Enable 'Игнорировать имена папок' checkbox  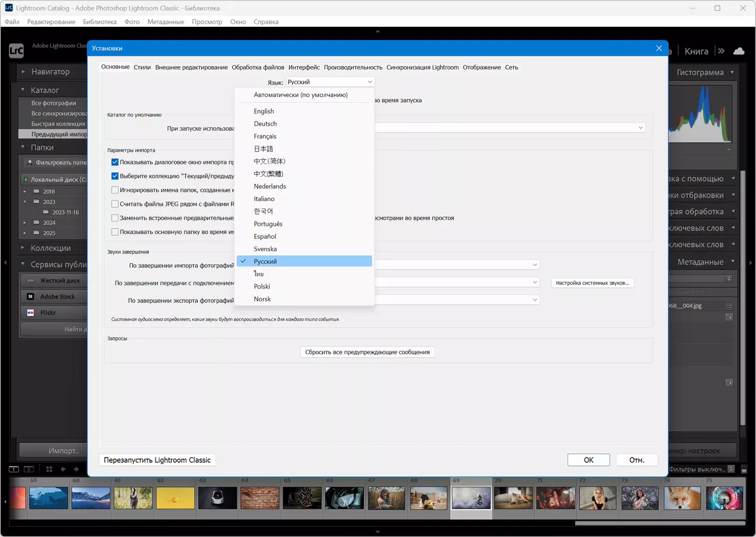tap(115, 190)
